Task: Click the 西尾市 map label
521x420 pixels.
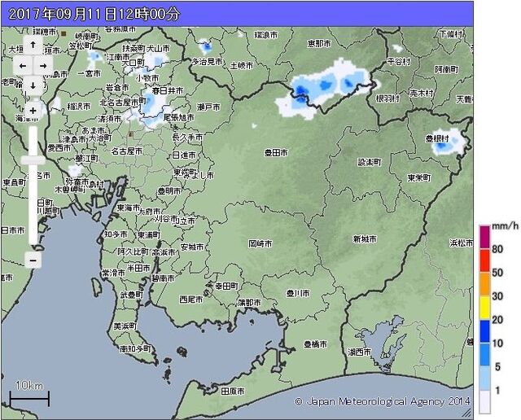Action: tap(191, 300)
